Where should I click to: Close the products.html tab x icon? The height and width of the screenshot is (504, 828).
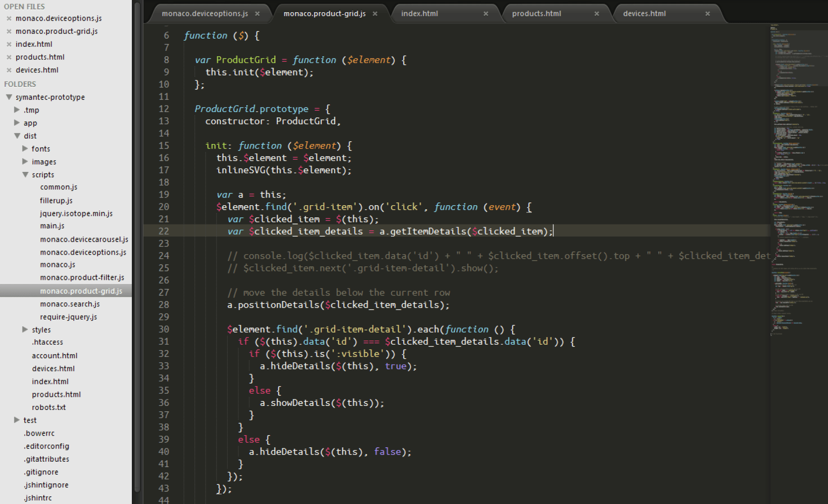coord(597,13)
